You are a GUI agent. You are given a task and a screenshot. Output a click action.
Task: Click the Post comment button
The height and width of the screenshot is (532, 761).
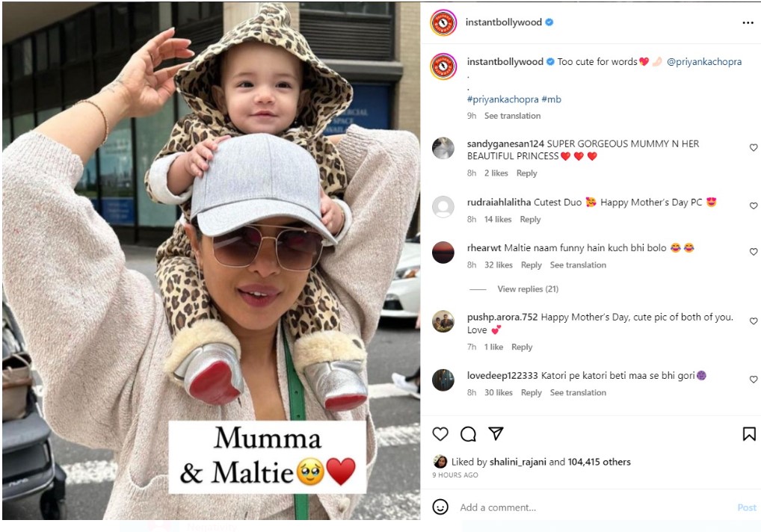(747, 507)
